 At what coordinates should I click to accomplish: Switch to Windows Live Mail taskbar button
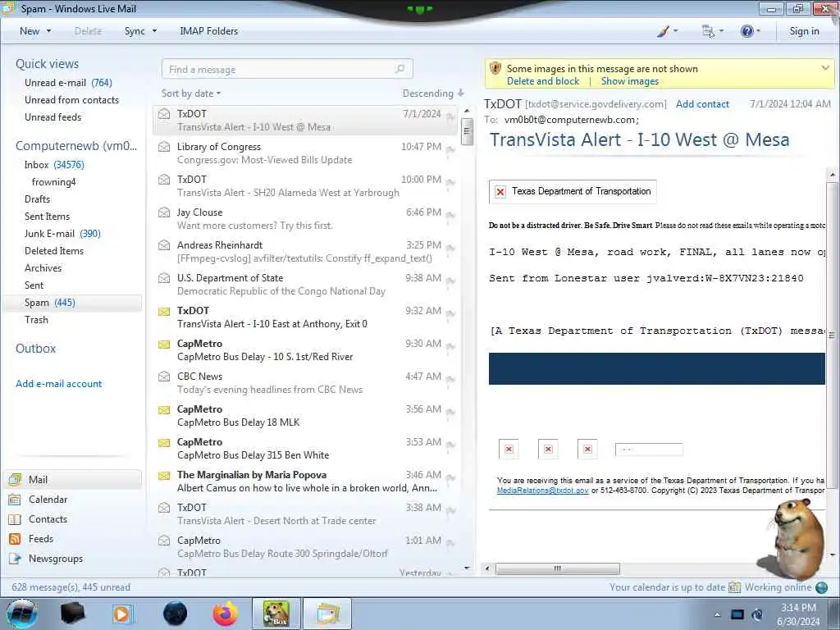pyautogui.click(x=327, y=614)
